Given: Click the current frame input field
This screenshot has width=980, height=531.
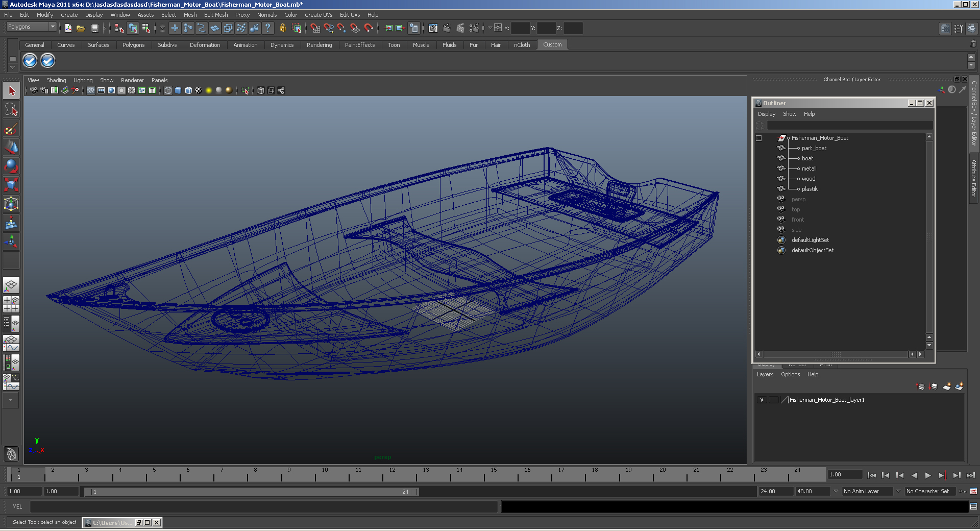Looking at the screenshot, I should click(845, 474).
